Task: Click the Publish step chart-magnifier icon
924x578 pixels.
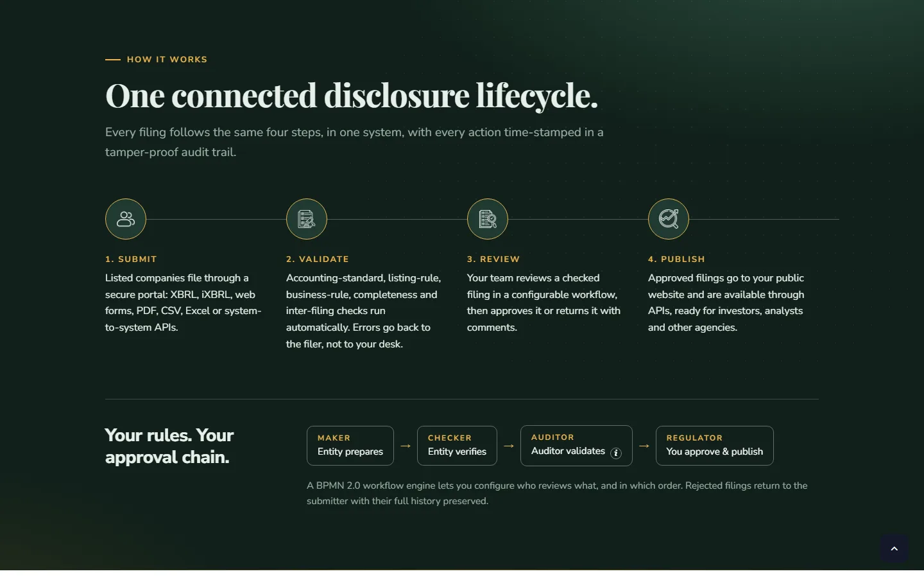Action: [669, 219]
